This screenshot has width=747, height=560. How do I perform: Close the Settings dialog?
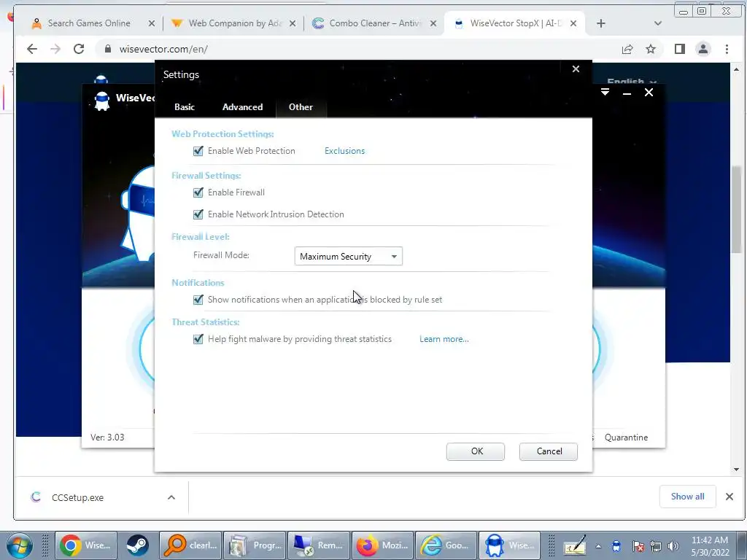[x=576, y=69]
